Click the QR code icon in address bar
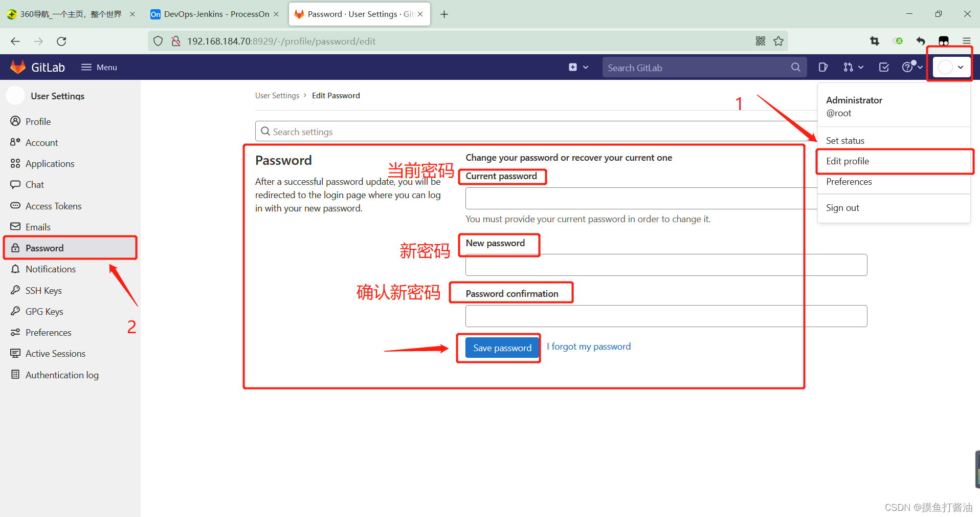This screenshot has height=517, width=980. (x=761, y=41)
